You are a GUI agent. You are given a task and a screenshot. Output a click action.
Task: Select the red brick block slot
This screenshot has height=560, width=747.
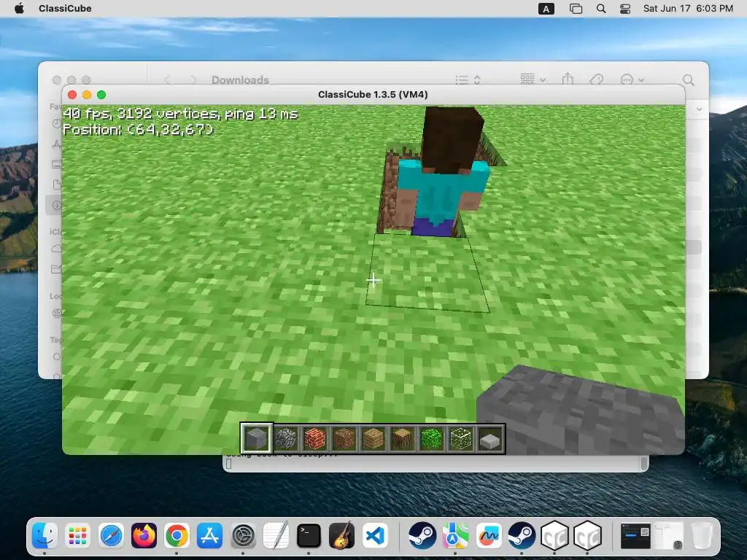315,438
